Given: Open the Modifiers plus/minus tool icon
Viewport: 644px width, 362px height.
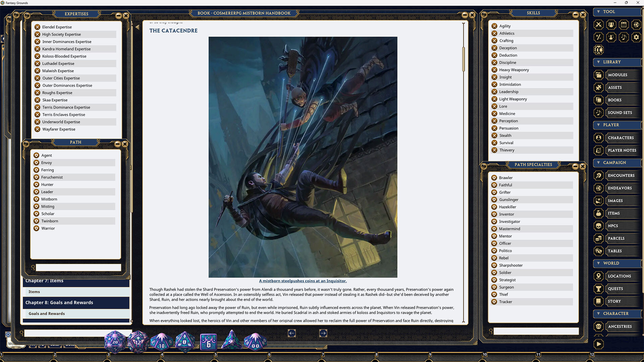Looking at the screenshot, I should (x=598, y=37).
